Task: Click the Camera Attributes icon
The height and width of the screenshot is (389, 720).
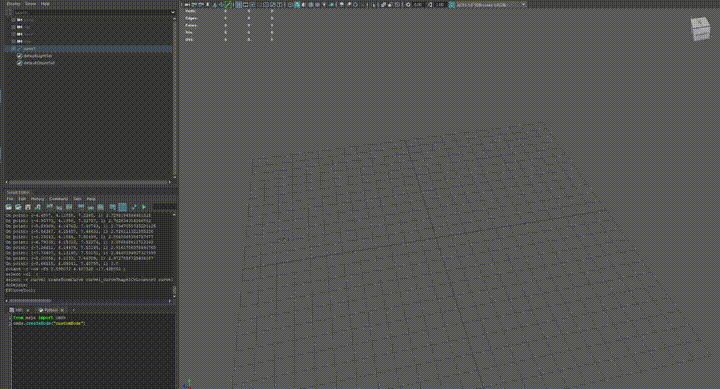Action: tap(200, 5)
